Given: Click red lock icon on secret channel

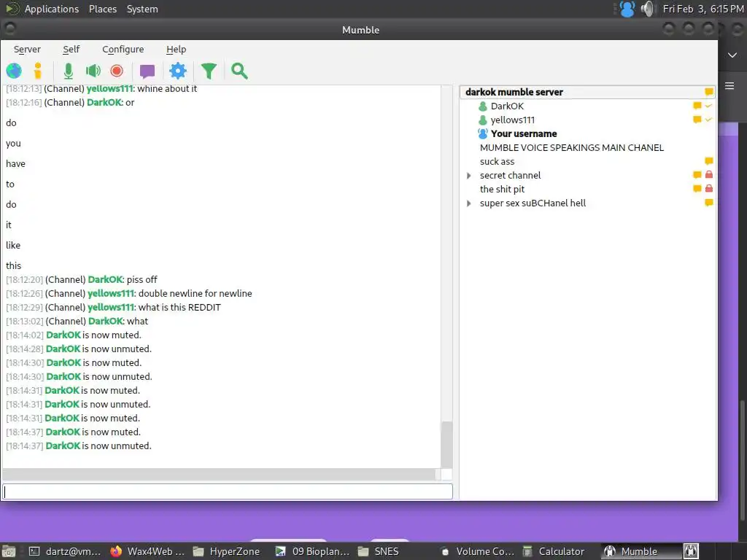Looking at the screenshot, I should [x=709, y=174].
